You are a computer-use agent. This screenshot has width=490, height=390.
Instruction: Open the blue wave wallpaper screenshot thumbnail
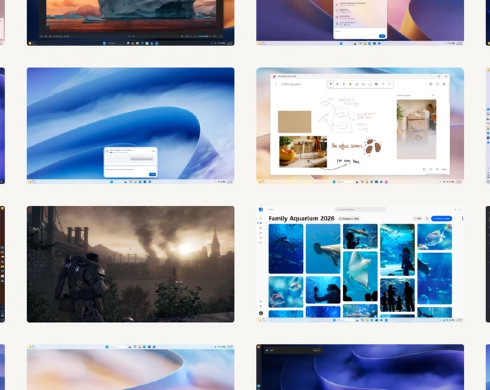pos(130,125)
